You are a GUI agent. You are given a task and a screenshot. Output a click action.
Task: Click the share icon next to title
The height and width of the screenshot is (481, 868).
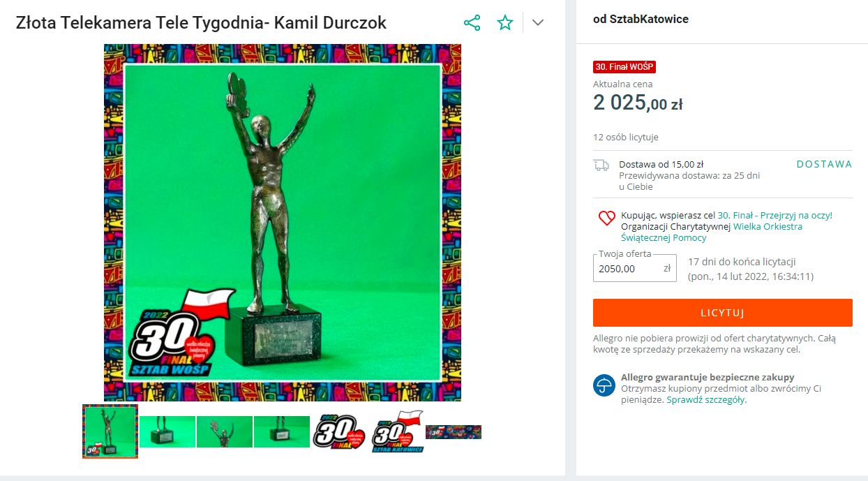click(472, 23)
